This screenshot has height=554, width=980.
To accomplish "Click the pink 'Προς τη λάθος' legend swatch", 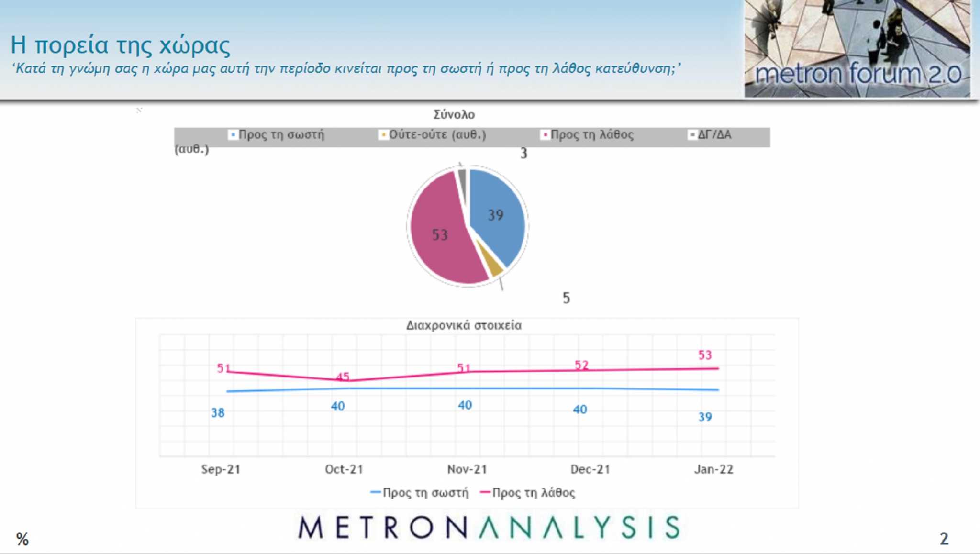I will [x=545, y=135].
